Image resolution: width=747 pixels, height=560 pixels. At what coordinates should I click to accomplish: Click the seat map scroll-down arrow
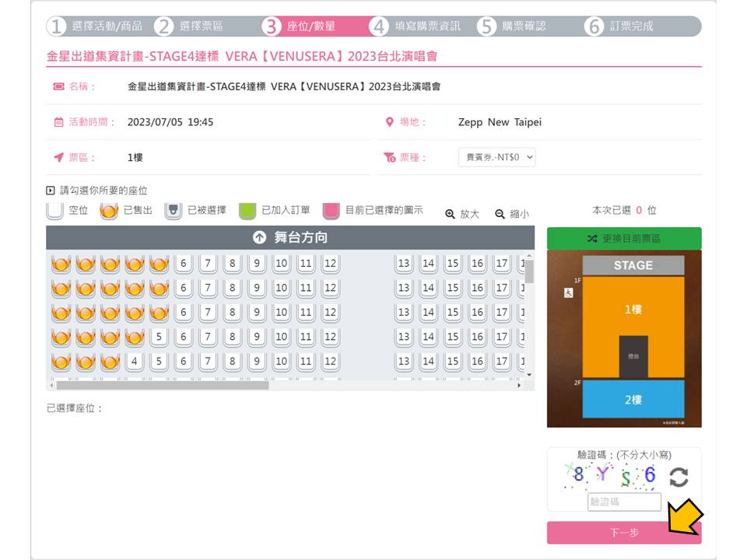(x=529, y=375)
